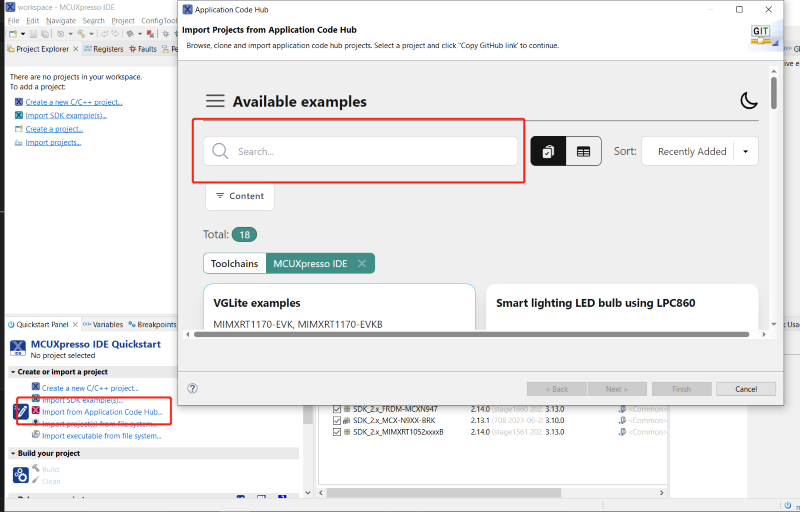Switch to the Variables tab
This screenshot has width=800, height=512.
(103, 324)
